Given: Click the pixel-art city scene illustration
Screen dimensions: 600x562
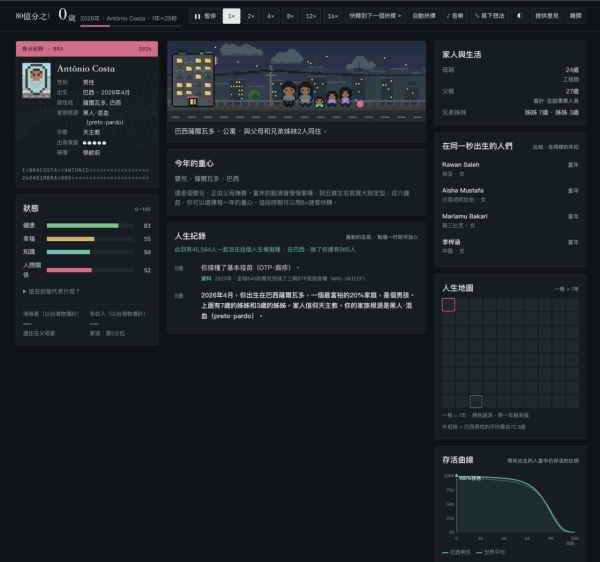Looking at the screenshot, I should (297, 81).
